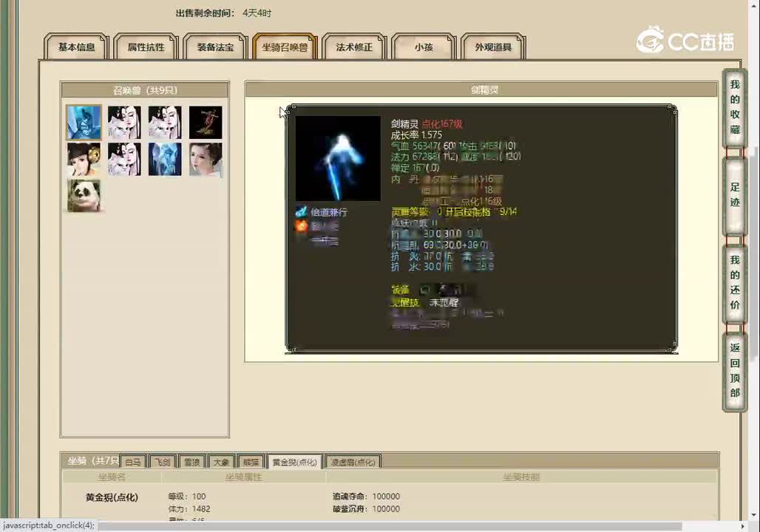Select the pale lady portrait pet thumbnail
Screen dimensions: 760x532
pos(206,159)
